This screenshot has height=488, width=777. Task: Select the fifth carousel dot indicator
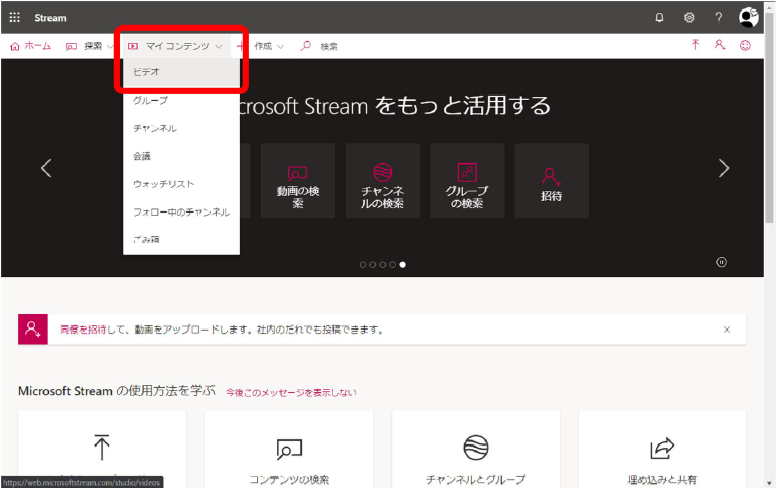402,265
